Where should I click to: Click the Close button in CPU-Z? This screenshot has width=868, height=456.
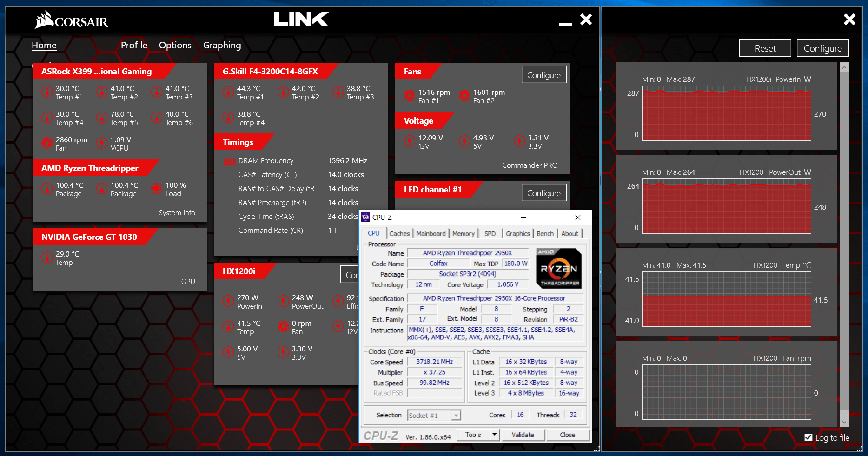point(567,435)
